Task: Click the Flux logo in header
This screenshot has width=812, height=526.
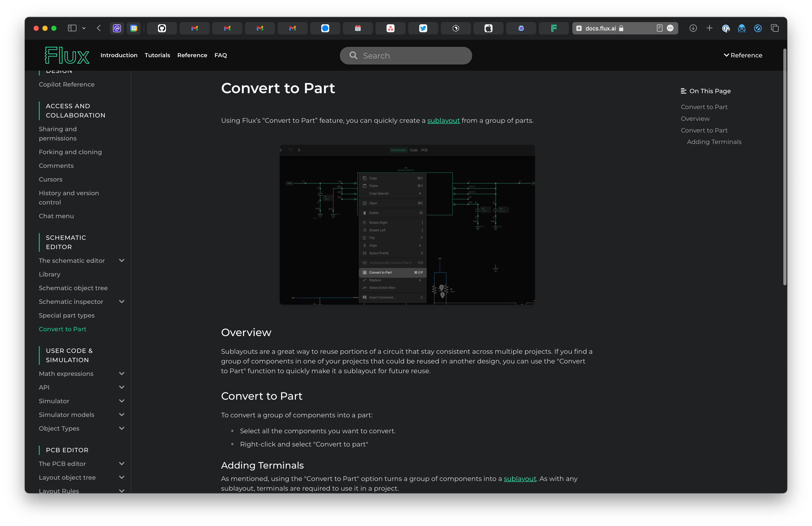Action: pyautogui.click(x=67, y=55)
